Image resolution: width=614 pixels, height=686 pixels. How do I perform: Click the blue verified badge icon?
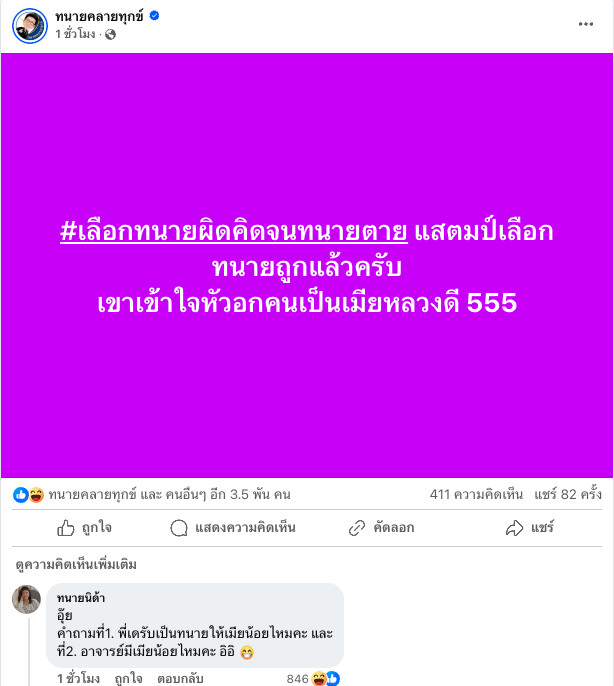[154, 16]
